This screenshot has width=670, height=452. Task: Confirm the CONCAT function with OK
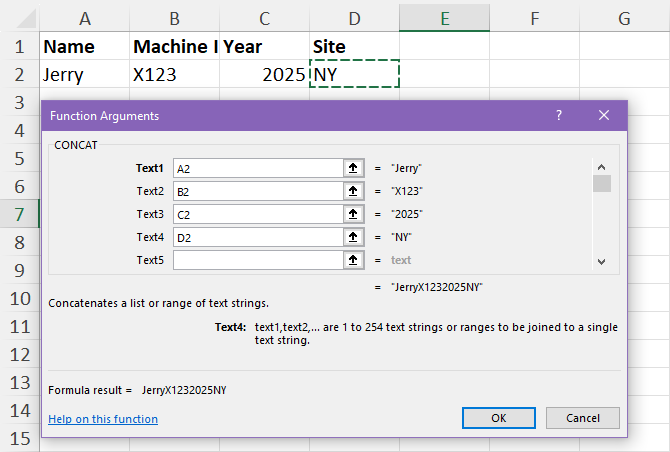[499, 418]
